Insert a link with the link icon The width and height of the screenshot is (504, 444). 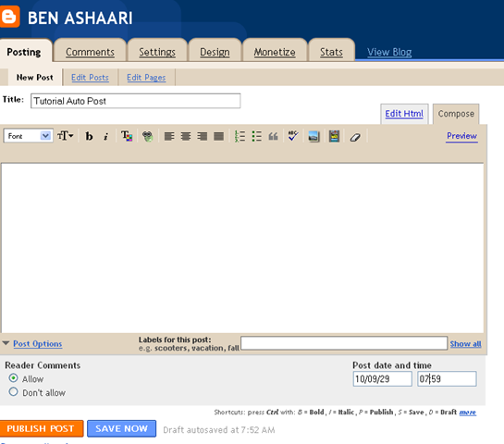point(148,136)
